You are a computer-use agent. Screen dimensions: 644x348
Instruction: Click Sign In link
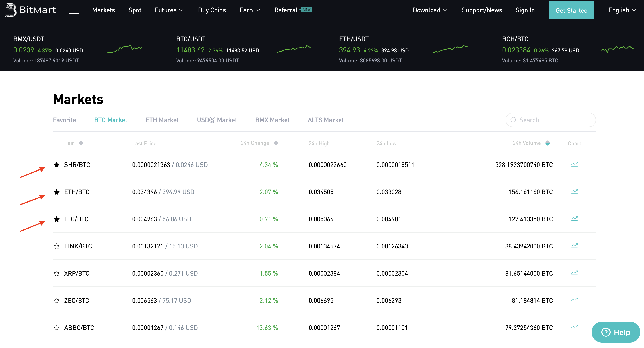pos(525,10)
